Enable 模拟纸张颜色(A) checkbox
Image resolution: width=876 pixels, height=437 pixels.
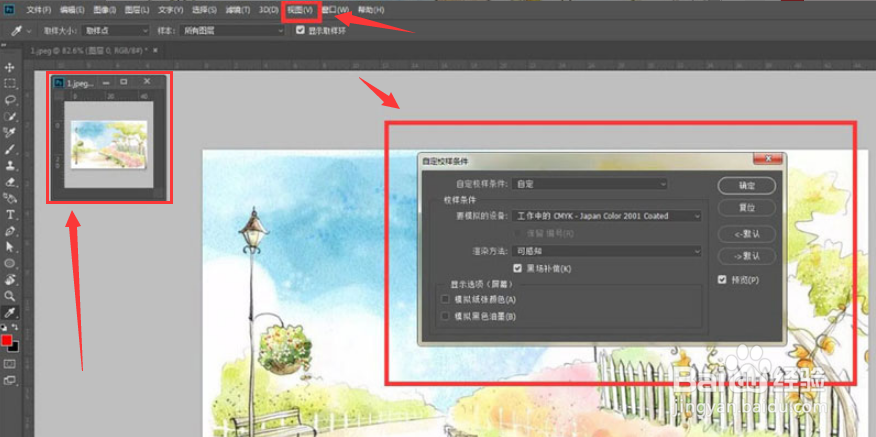click(445, 300)
